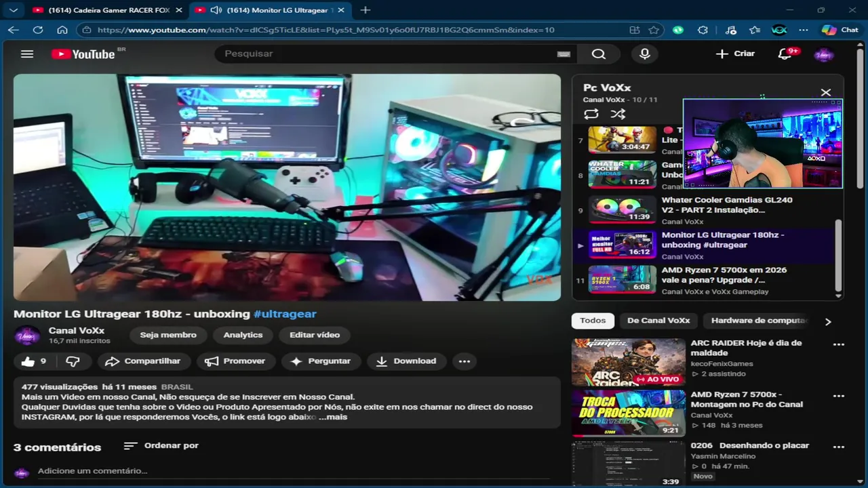Open the browser tab list chevron
Image resolution: width=868 pixels, height=488 pixels.
tap(14, 10)
